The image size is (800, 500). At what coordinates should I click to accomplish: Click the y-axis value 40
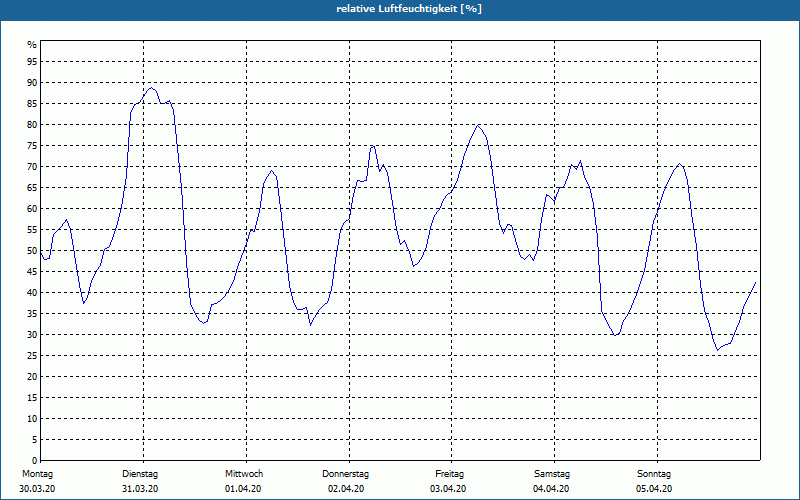[x=32, y=292]
